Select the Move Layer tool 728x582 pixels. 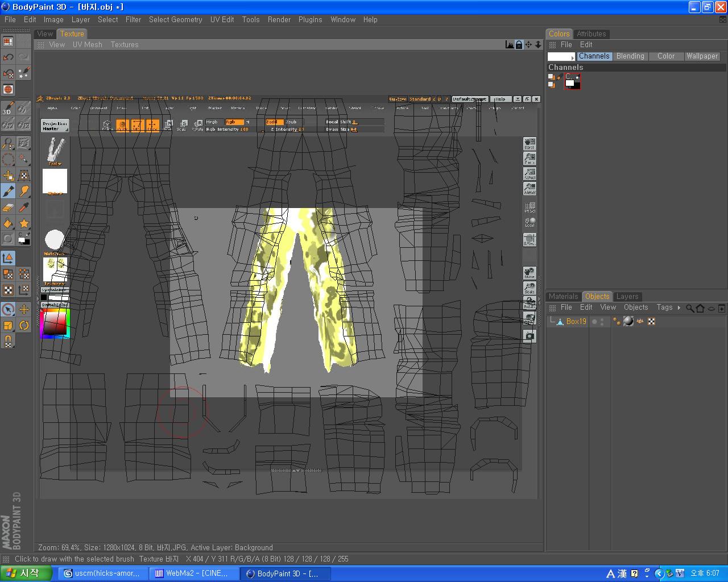(8, 175)
